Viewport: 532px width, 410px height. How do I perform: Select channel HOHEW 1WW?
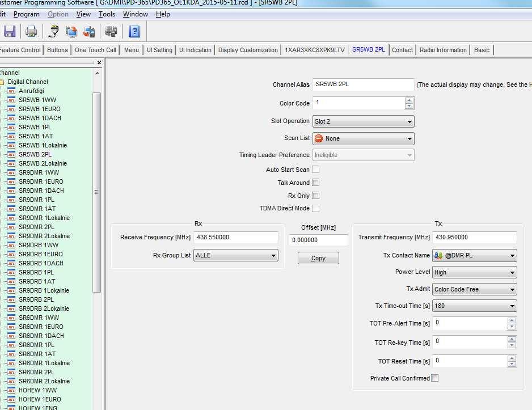tap(37, 390)
